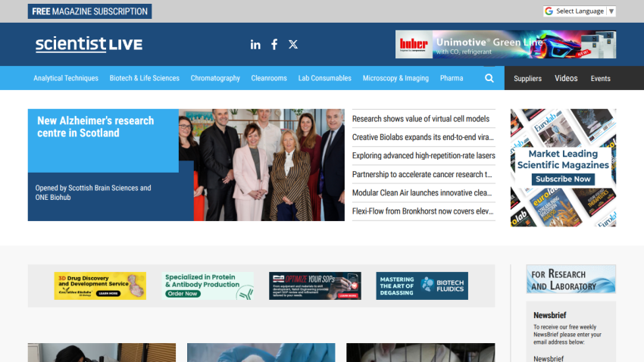Click Specialized in Protein & Antibody Production ad
Screen dimensions: 644x362
tap(208, 286)
